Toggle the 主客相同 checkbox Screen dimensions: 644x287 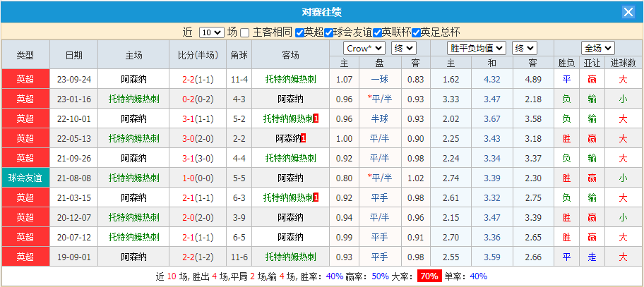click(x=245, y=32)
